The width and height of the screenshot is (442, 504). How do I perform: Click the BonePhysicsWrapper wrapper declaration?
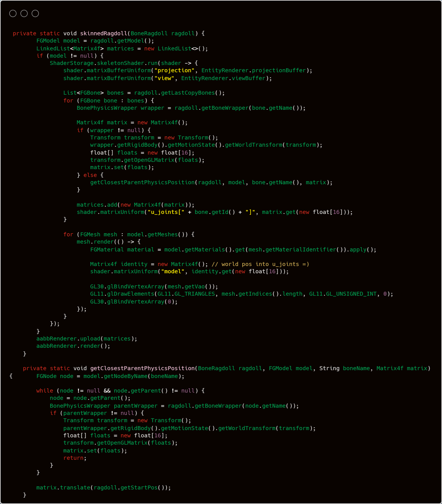click(x=191, y=108)
